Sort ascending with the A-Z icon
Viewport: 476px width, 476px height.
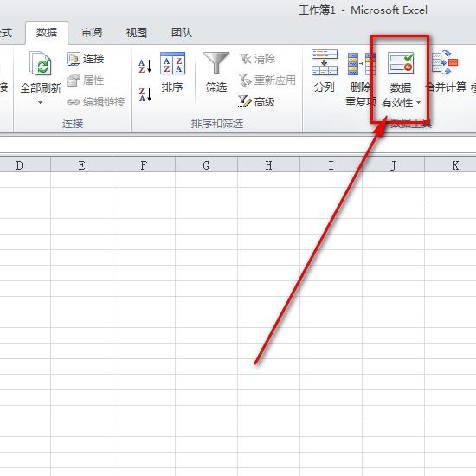[x=145, y=66]
